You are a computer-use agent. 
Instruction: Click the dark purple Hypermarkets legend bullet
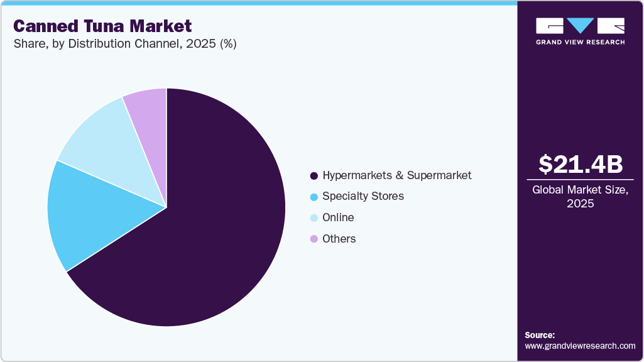pyautogui.click(x=313, y=175)
